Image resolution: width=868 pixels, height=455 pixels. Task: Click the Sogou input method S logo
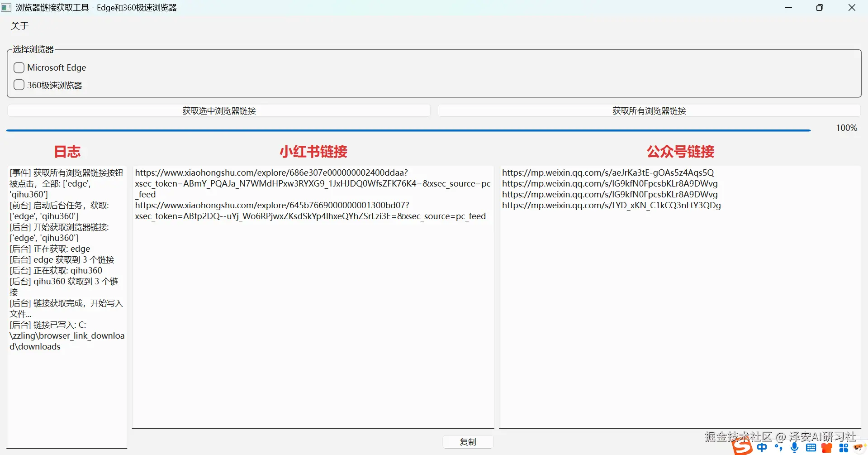click(743, 447)
